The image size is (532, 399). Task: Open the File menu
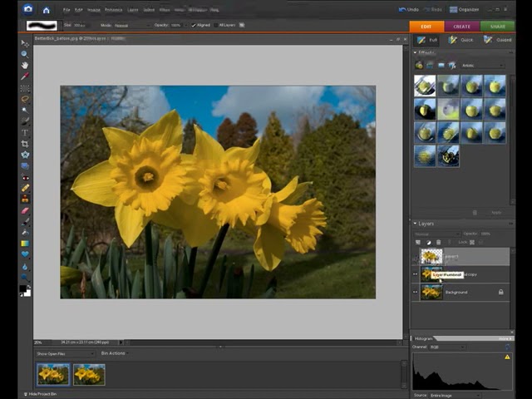(x=66, y=10)
